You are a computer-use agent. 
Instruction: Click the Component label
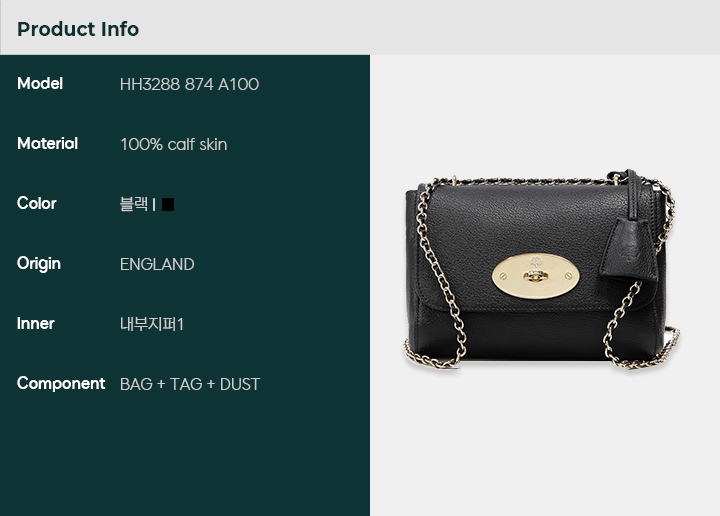(x=61, y=383)
